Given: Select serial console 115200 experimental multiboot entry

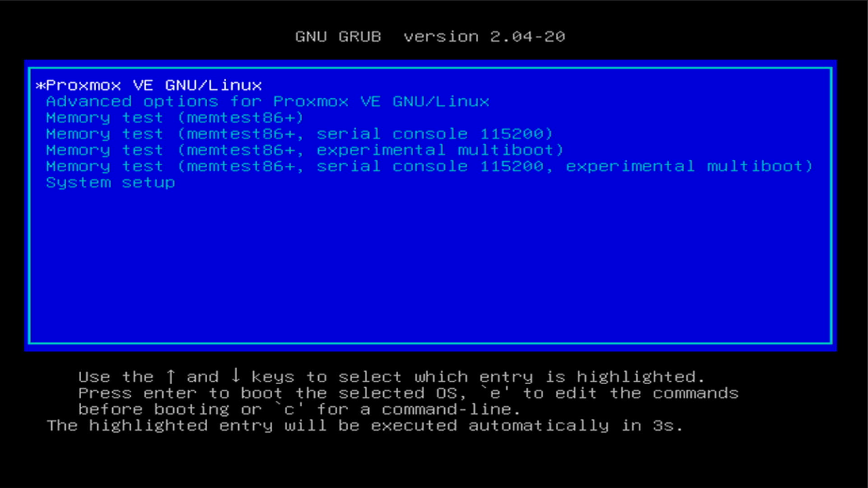Looking at the screenshot, I should 430,166.
